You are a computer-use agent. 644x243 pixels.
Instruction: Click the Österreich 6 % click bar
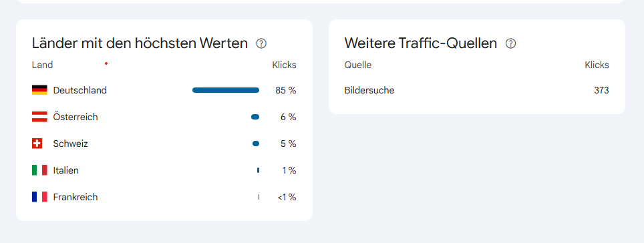255,117
